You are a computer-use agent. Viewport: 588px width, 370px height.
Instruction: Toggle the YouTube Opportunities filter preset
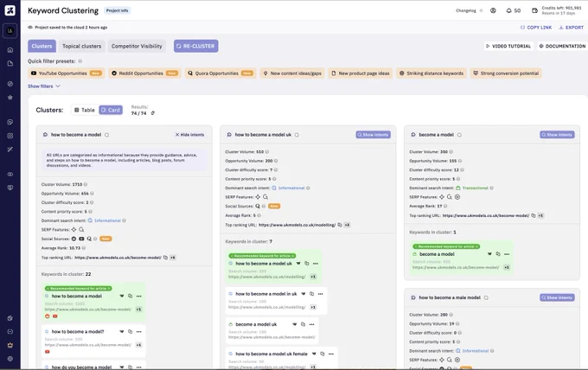pos(67,73)
